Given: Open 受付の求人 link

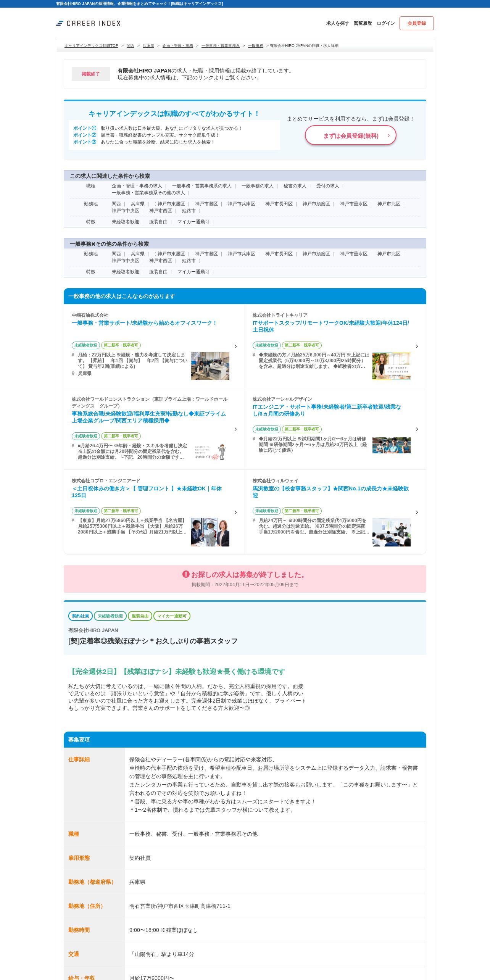Looking at the screenshot, I should point(327,186).
